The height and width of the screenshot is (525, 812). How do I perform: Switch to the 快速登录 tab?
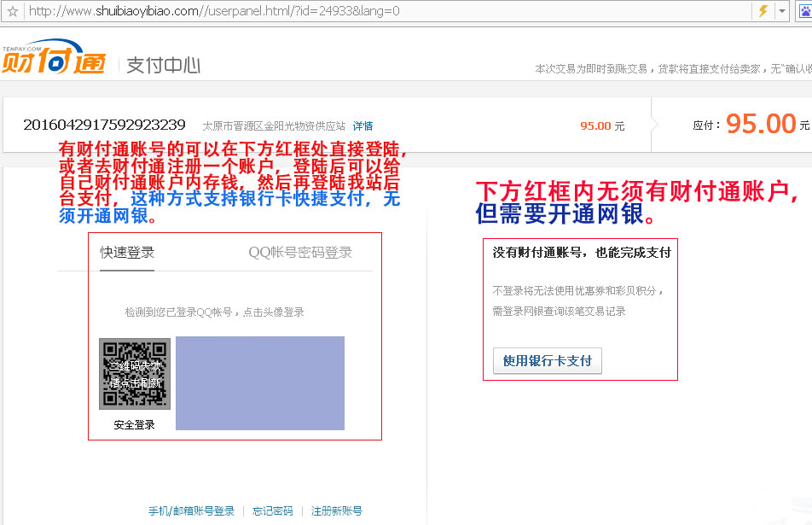pos(127,252)
